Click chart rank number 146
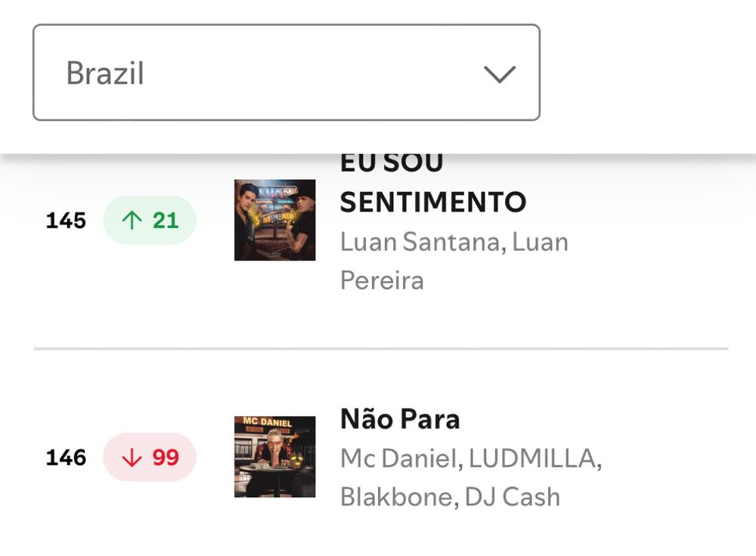 (67, 458)
